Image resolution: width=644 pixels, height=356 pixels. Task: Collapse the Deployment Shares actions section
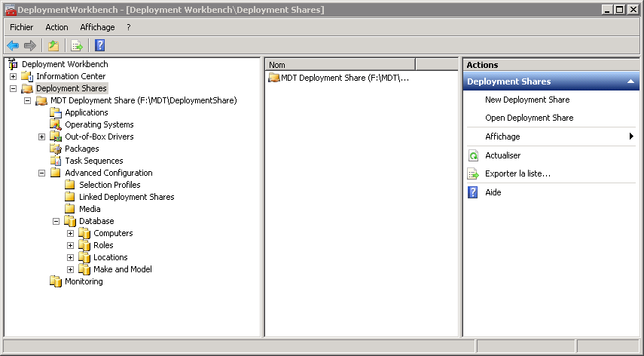[631, 81]
